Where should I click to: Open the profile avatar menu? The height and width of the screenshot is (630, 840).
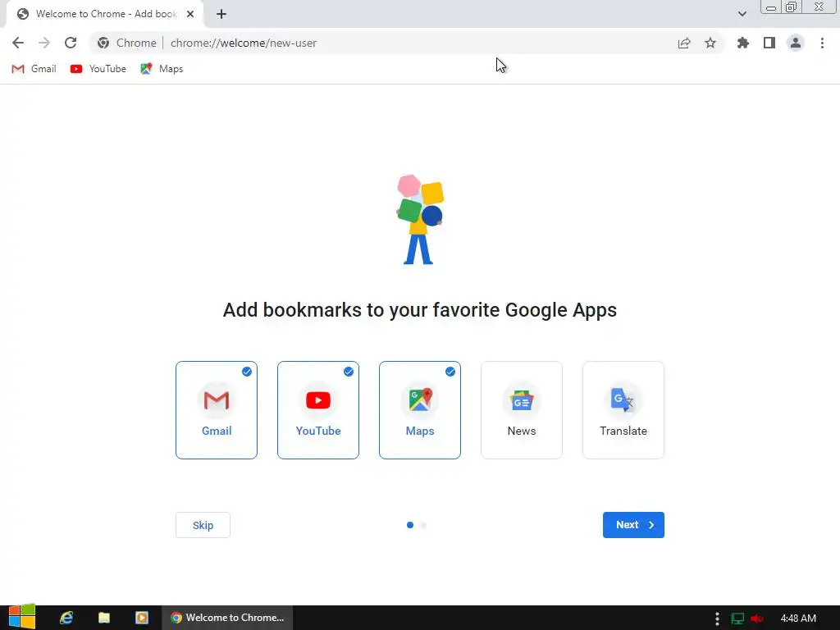click(796, 43)
